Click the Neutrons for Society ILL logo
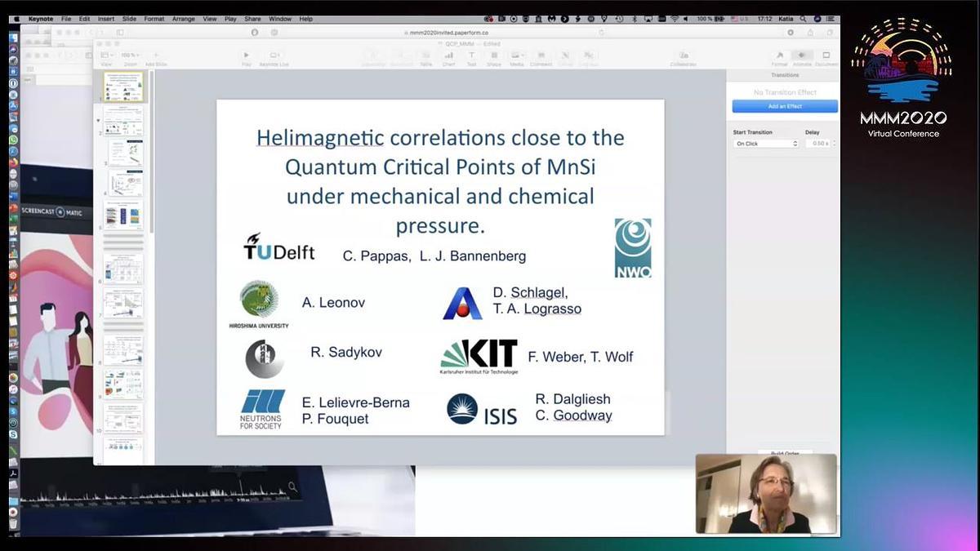This screenshot has height=551, width=980. [x=261, y=409]
